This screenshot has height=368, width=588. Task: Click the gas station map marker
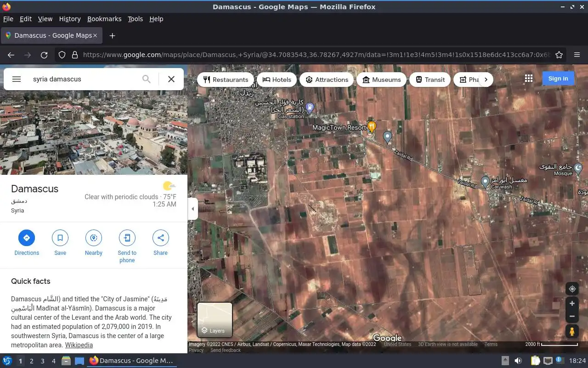click(310, 108)
